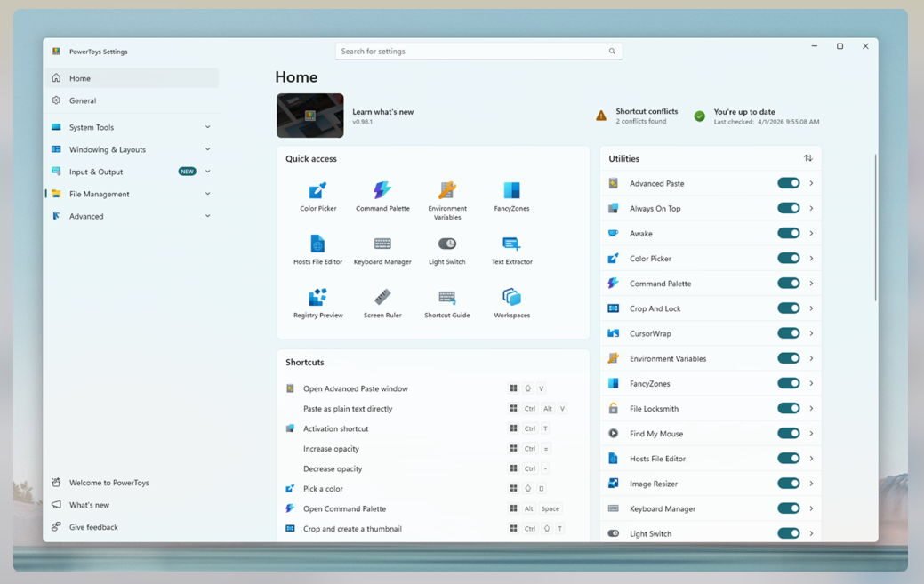The height and width of the screenshot is (584, 924).
Task: Click the search magnifier icon
Action: (612, 52)
